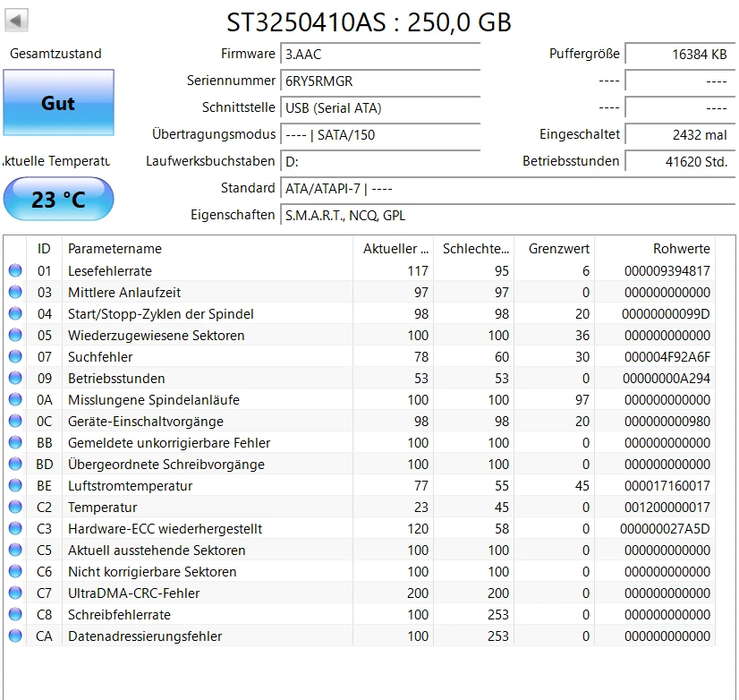This screenshot has height=700, width=739.
Task: Click the 23 °C temperature indicator
Action: tap(58, 200)
